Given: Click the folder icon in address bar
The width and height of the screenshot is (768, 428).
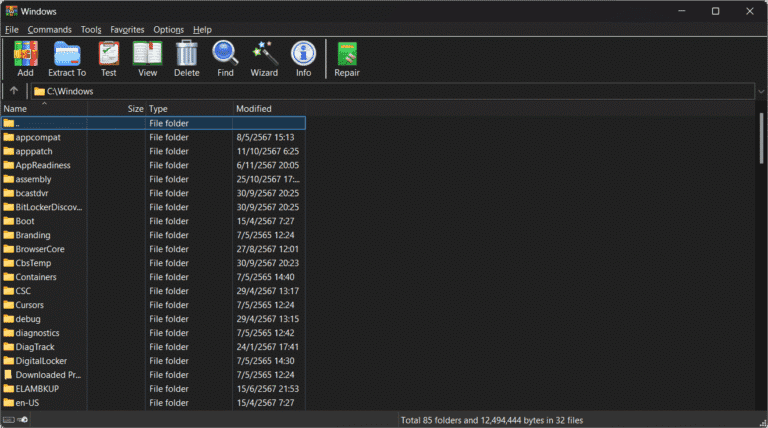Looking at the screenshot, I should 40,92.
